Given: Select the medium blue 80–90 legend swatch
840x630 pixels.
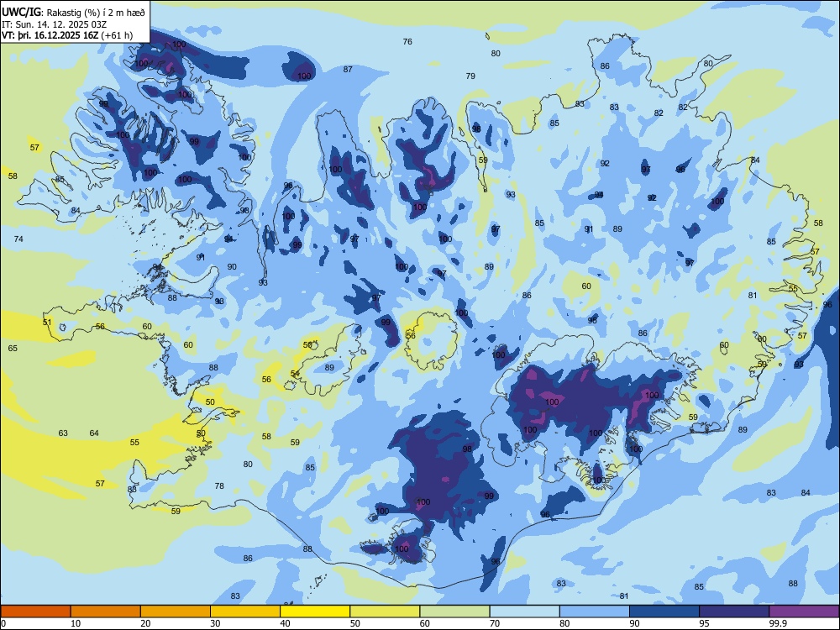Looking at the screenshot, I should [x=595, y=612].
